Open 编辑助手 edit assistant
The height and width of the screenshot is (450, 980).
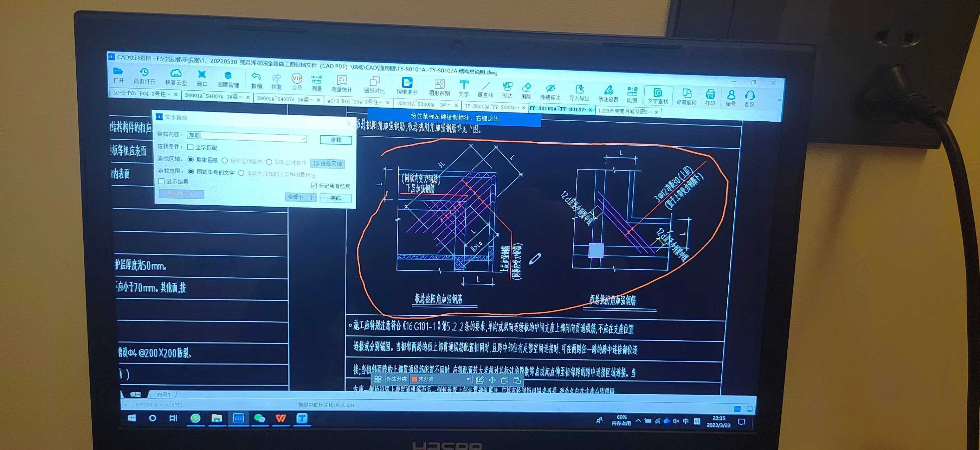point(407,86)
